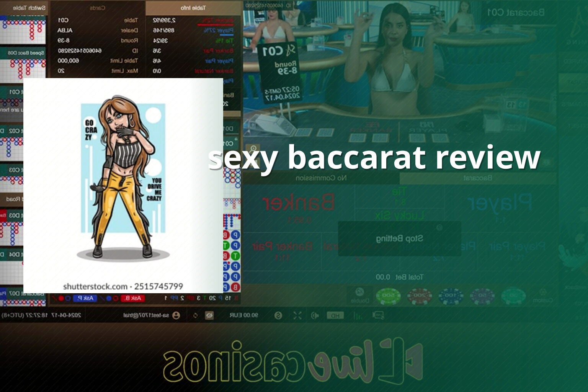588x392 pixels.
Task: Open the mirrored Table Info tab
Action: click(x=193, y=8)
